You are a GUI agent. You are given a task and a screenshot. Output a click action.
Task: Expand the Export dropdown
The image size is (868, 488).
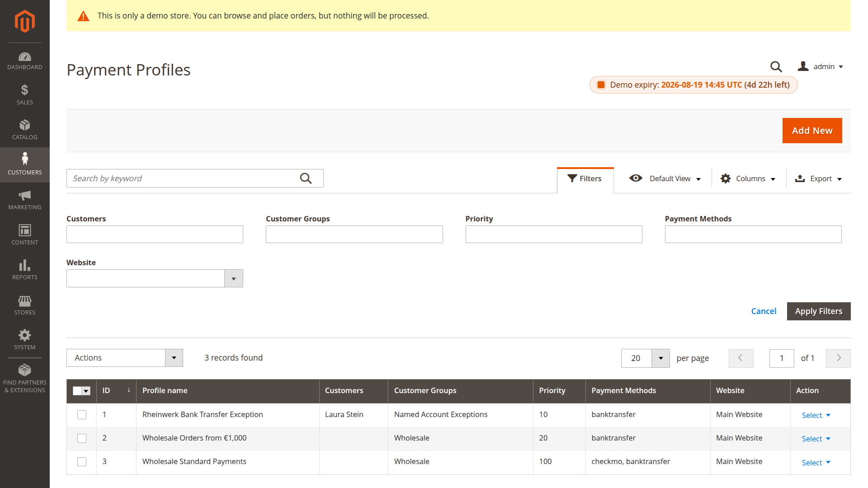point(819,178)
